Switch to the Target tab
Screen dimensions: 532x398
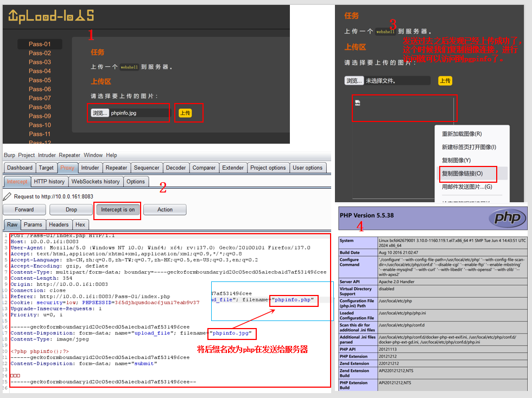point(46,168)
